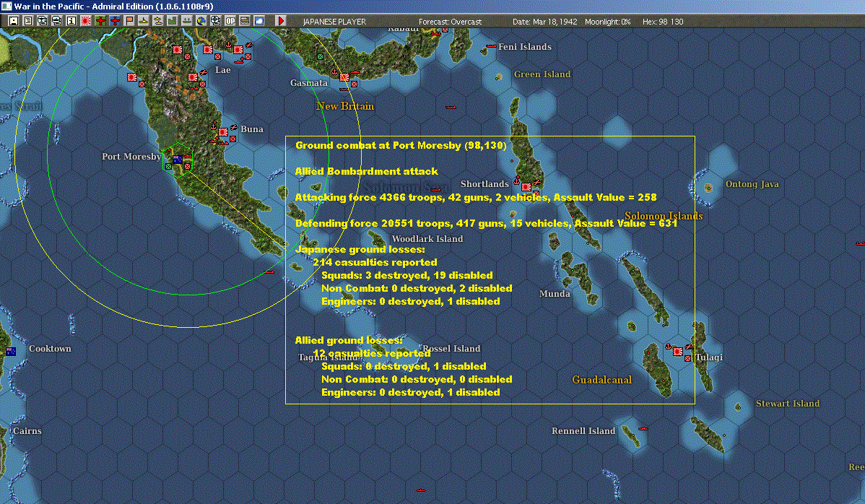
Task: Select the Japanese flag base at Tulagi
Action: coord(677,351)
